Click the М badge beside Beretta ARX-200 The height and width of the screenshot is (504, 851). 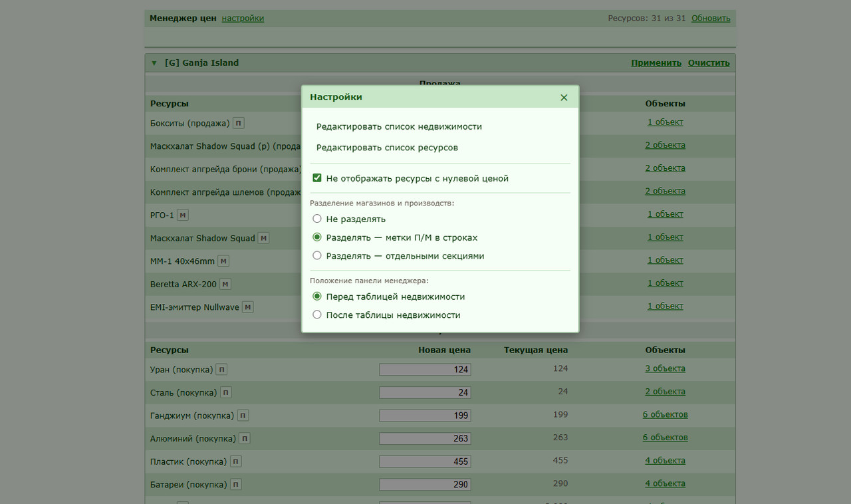coord(225,284)
